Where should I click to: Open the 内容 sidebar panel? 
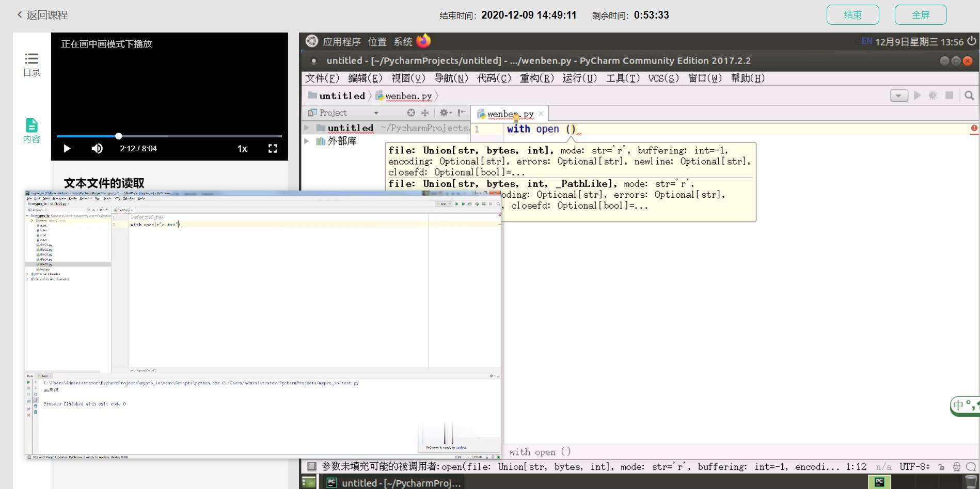point(31,131)
